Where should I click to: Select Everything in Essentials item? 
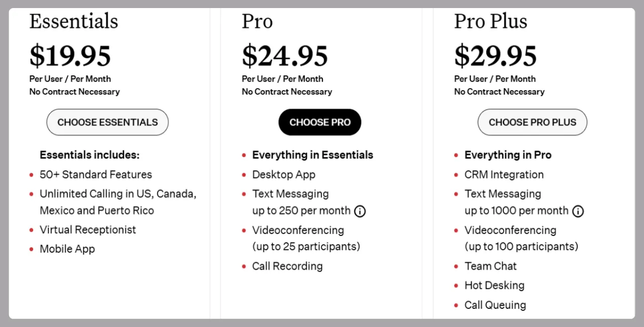click(x=312, y=155)
